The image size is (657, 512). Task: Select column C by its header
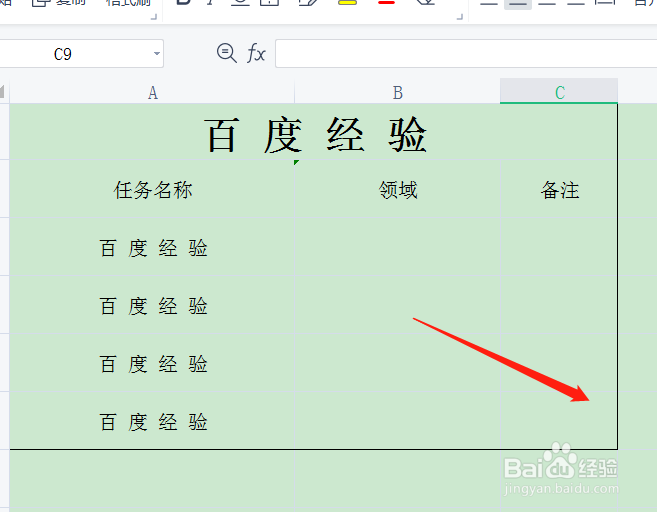click(559, 92)
